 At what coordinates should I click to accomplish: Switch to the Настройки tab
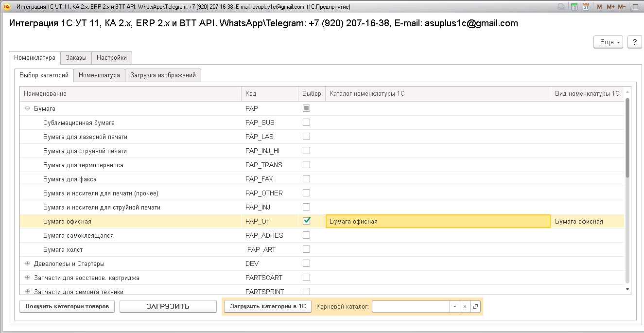[112, 57]
